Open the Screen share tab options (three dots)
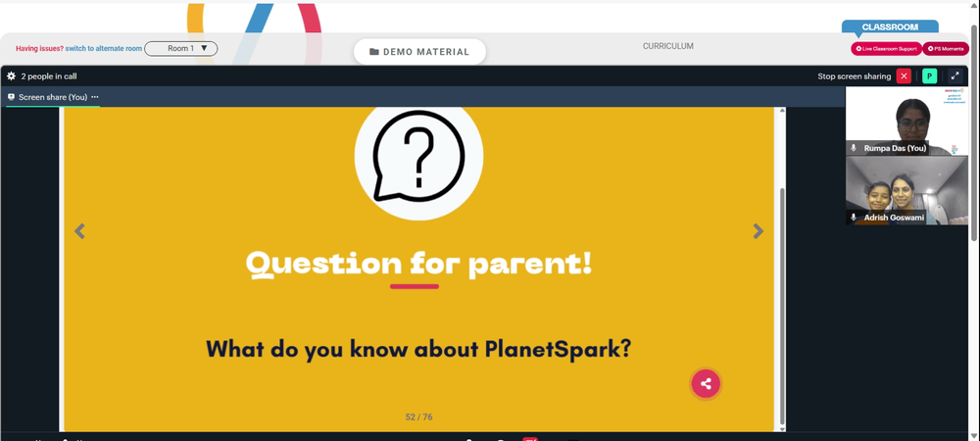The image size is (980, 441). 95,97
